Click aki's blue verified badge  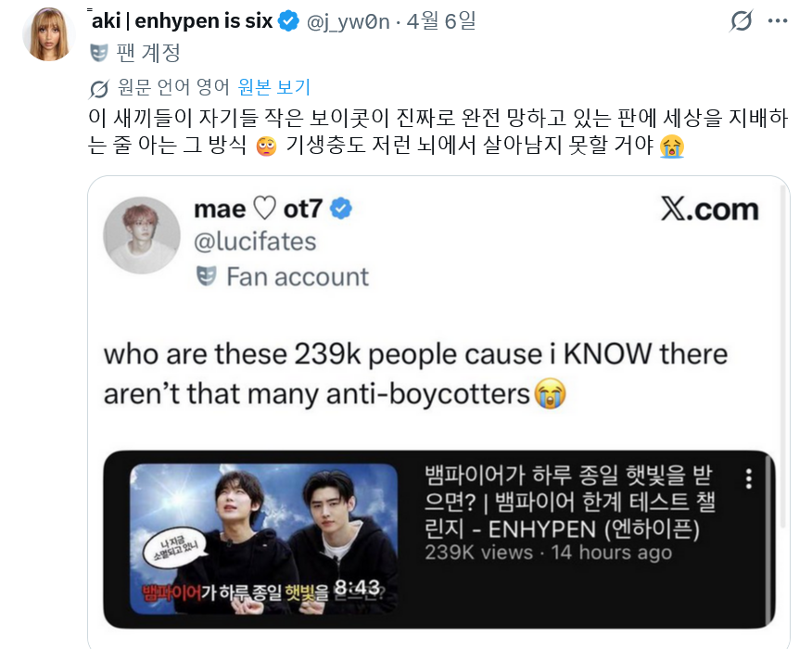288,21
